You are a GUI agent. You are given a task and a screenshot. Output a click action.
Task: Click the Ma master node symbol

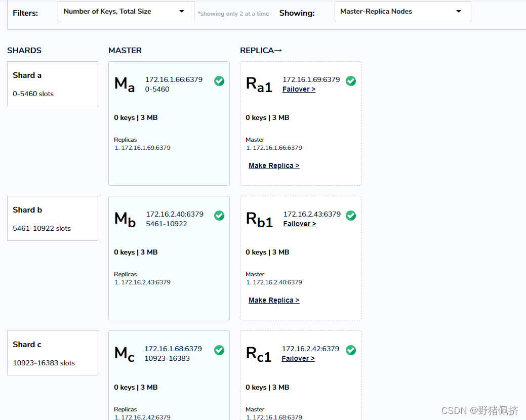(125, 84)
